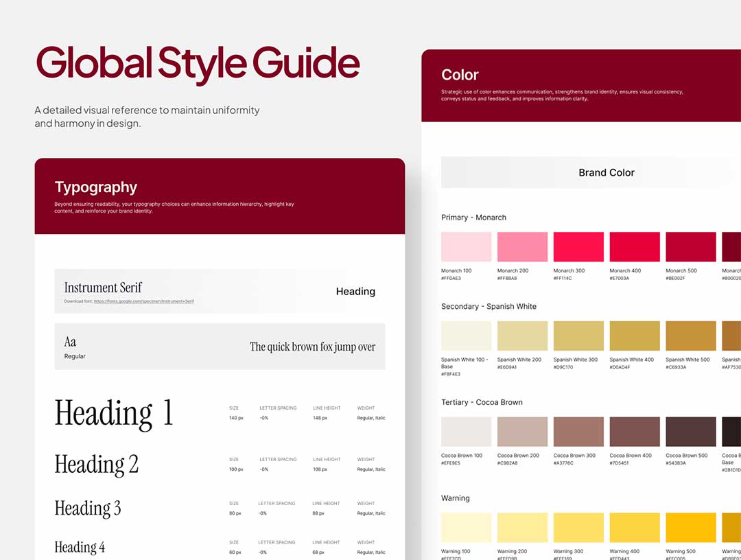Click the Global Style Guide main title
Screen dimensions: 741x560
[198, 63]
